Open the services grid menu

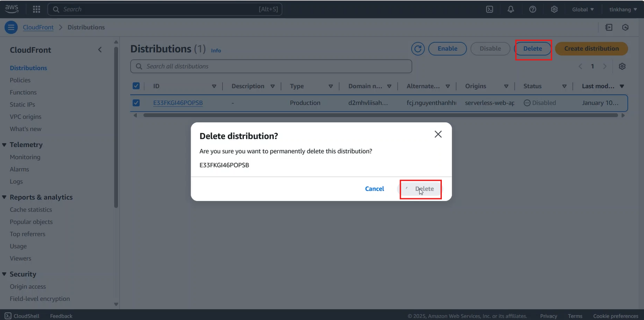pos(37,9)
